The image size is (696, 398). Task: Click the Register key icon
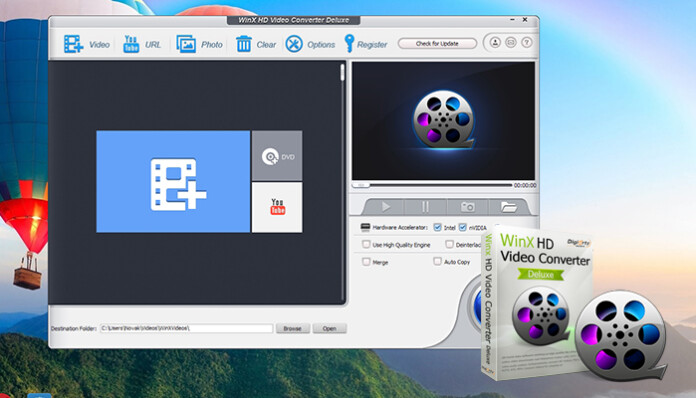[349, 43]
